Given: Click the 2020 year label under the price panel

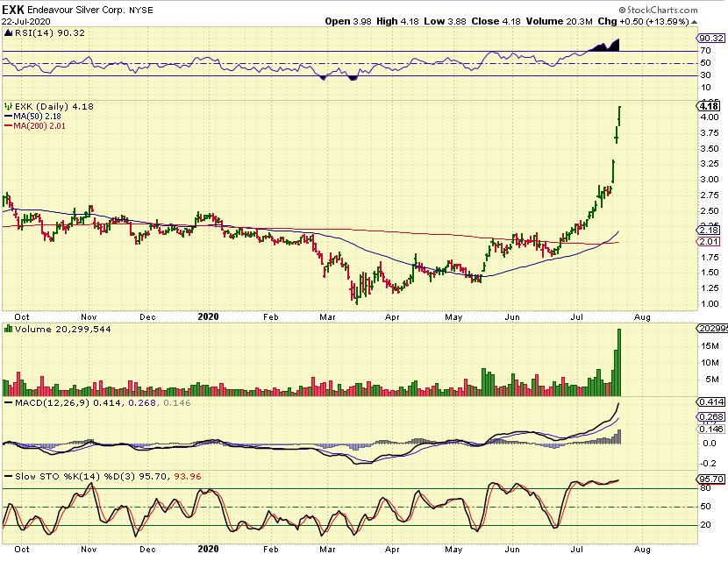Looking at the screenshot, I should tap(208, 316).
